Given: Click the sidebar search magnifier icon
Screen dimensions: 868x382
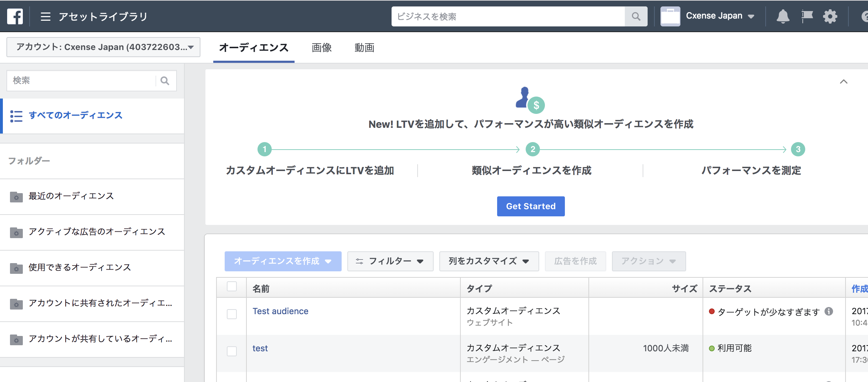Looking at the screenshot, I should tap(165, 81).
